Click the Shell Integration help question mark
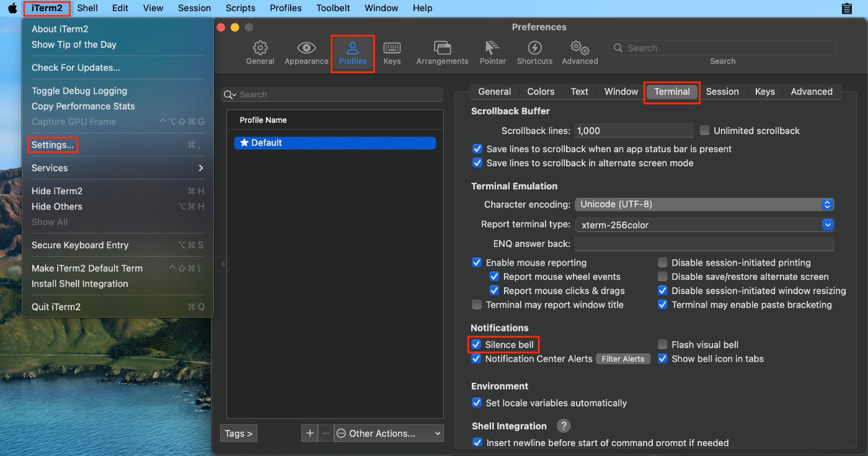Viewport: 868px width, 456px height. point(563,426)
